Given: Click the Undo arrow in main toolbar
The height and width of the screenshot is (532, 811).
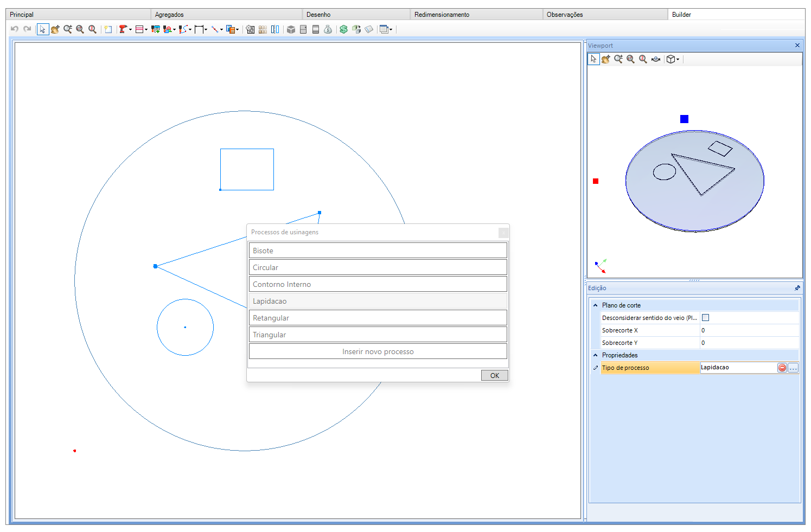Looking at the screenshot, I should click(x=15, y=29).
